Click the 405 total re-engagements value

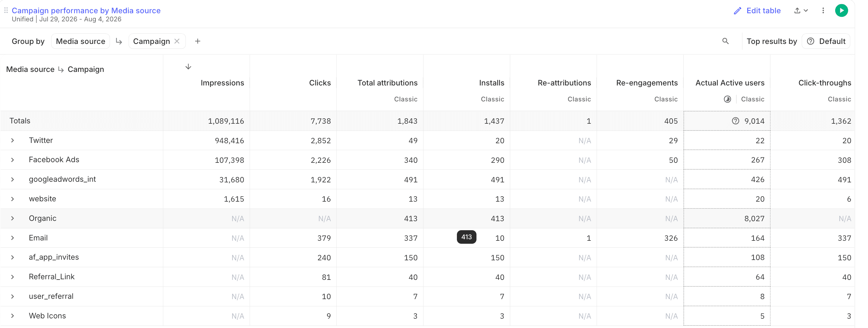[671, 121]
